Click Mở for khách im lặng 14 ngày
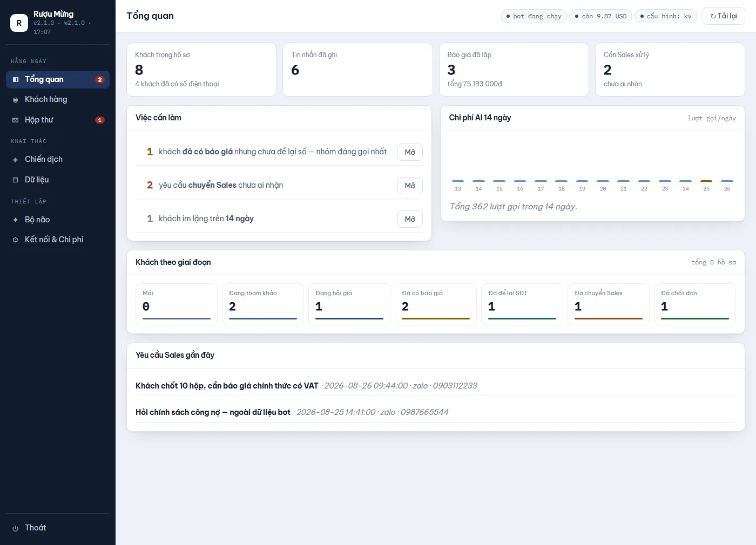 point(410,219)
